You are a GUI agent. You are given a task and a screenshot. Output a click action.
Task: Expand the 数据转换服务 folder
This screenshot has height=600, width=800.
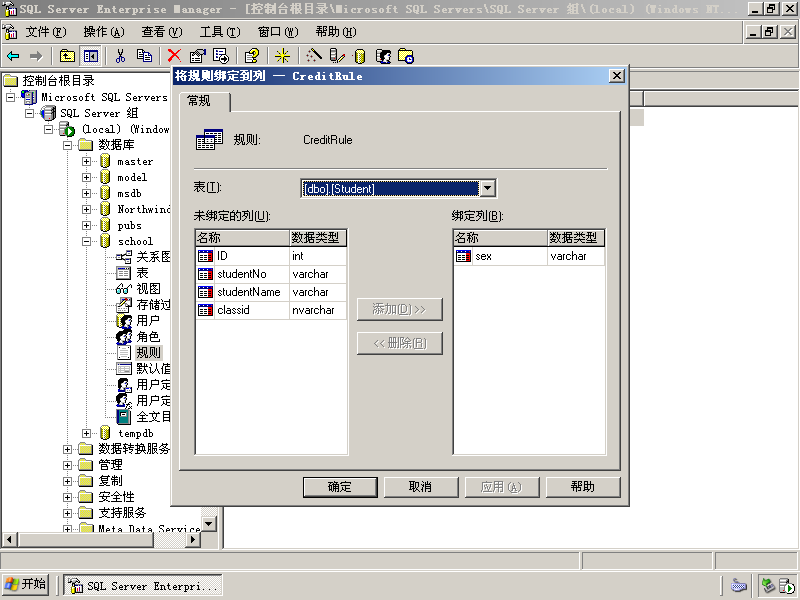pyautogui.click(x=67, y=449)
